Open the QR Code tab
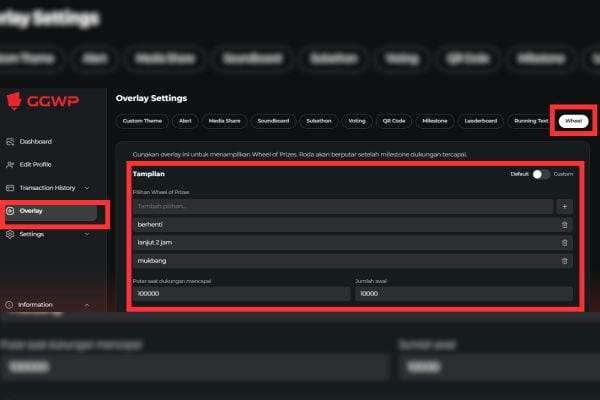 point(394,121)
